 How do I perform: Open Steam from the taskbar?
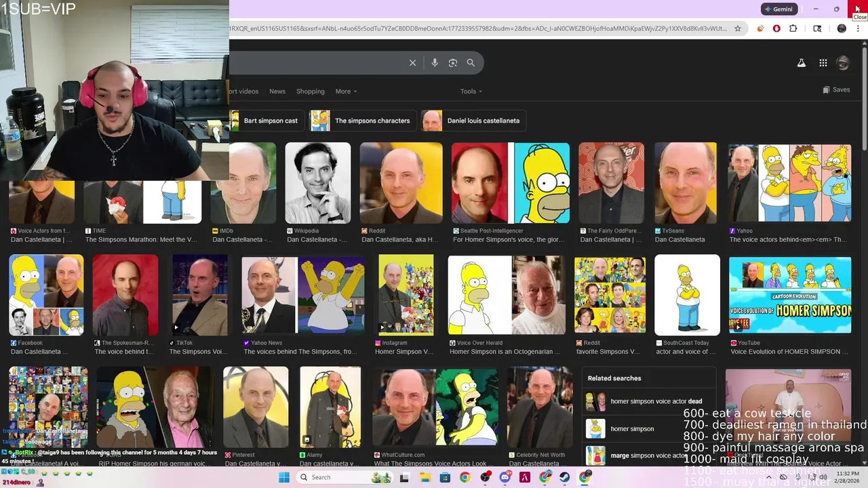(x=564, y=477)
